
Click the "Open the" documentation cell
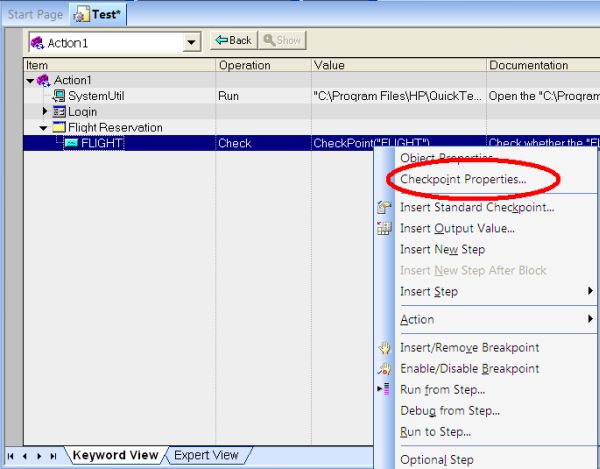pyautogui.click(x=543, y=96)
